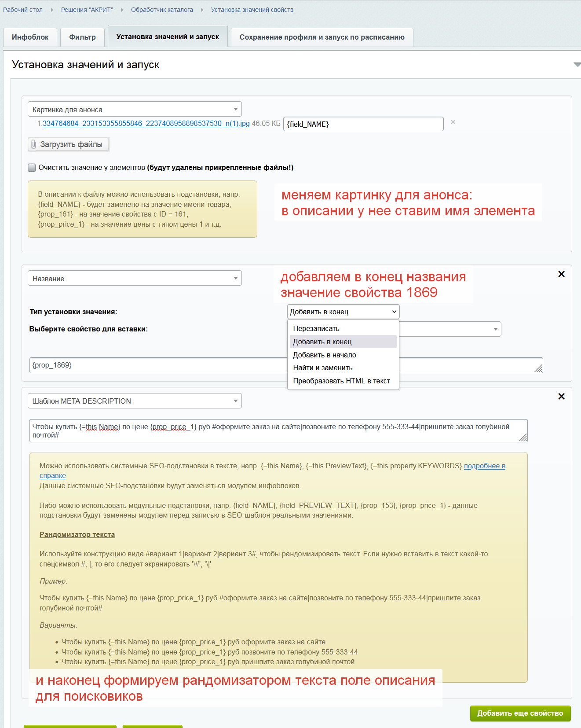The image size is (581, 728).
Task: Delete the Название property block
Action: [561, 274]
